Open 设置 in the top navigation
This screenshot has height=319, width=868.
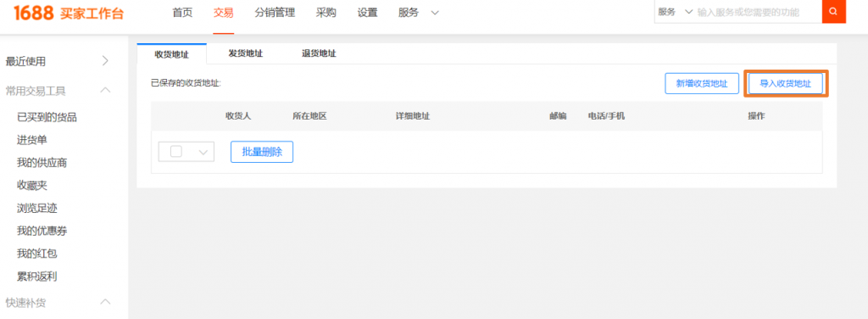[x=368, y=13]
